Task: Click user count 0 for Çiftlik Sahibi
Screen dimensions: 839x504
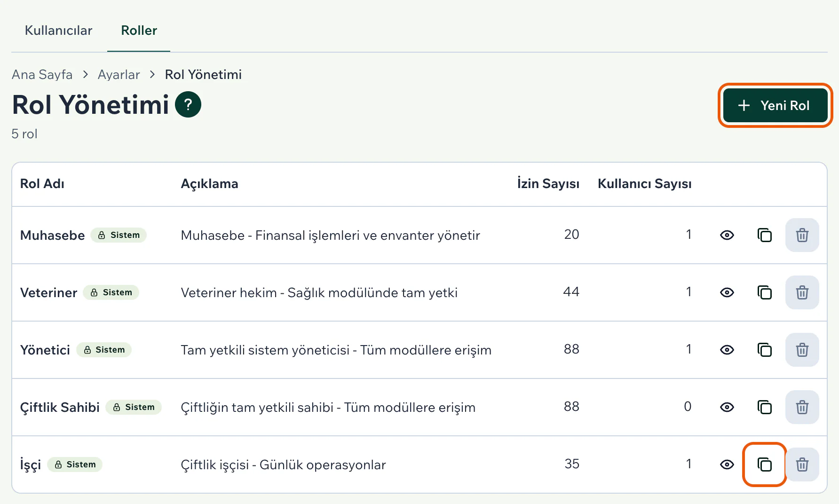Action: tap(688, 407)
